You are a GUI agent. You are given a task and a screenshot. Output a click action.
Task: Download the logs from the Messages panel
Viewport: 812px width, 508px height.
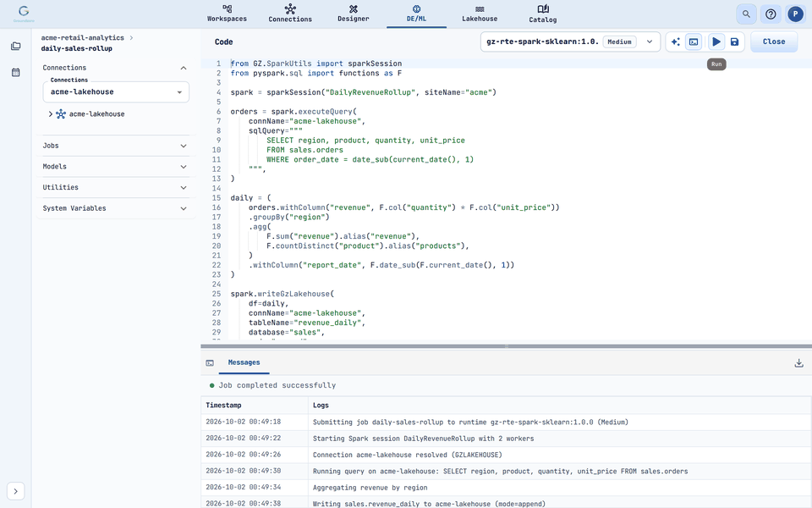pos(799,363)
